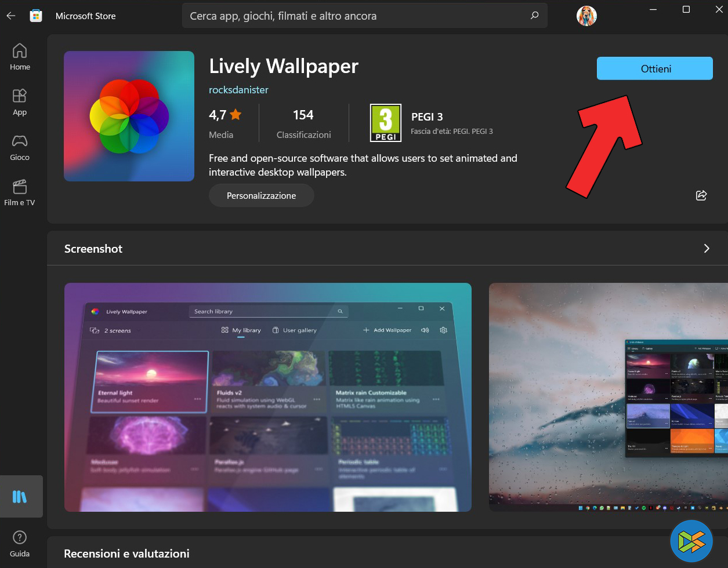The height and width of the screenshot is (568, 728).
Task: Open the rocksdanister publisher link
Action: (238, 90)
